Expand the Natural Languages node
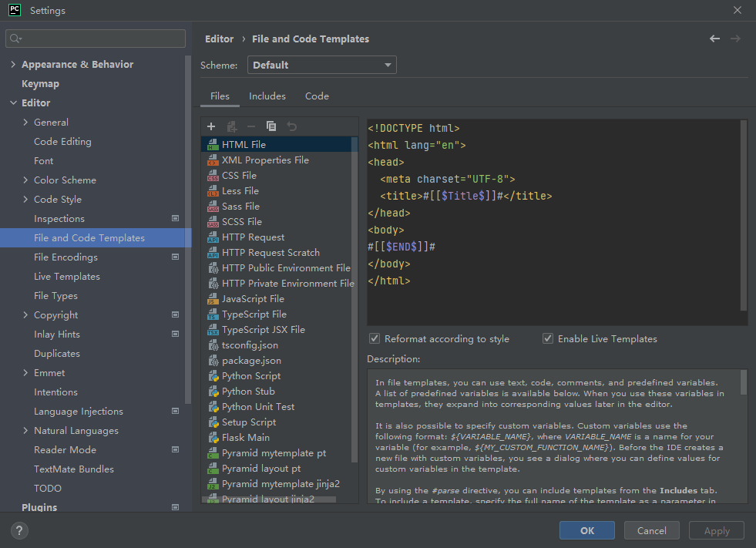This screenshot has height=548, width=756. (25, 431)
